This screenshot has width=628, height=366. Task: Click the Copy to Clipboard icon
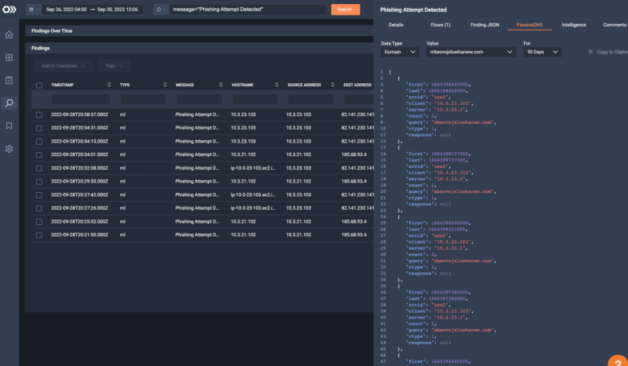[590, 52]
